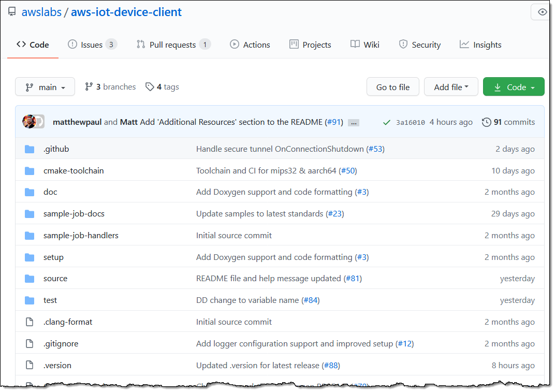The height and width of the screenshot is (392, 555).
Task: Open pull request #53 link
Action: [x=375, y=149]
